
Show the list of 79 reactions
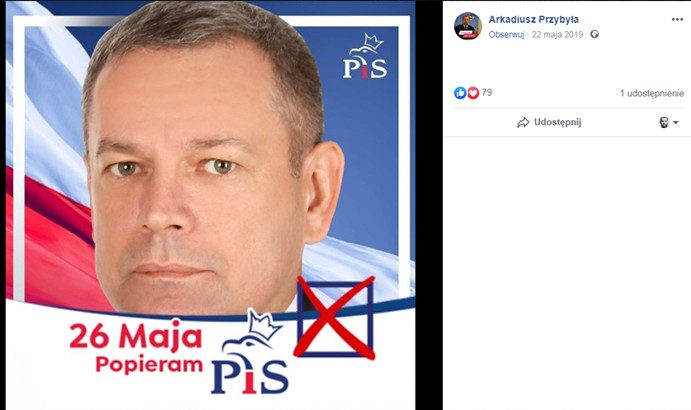(487, 93)
